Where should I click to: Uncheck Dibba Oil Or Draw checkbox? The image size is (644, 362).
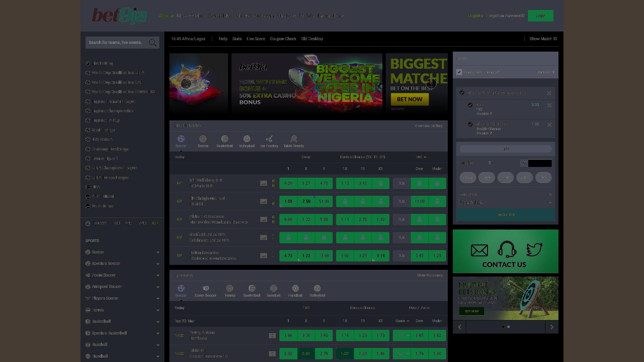coord(470,124)
